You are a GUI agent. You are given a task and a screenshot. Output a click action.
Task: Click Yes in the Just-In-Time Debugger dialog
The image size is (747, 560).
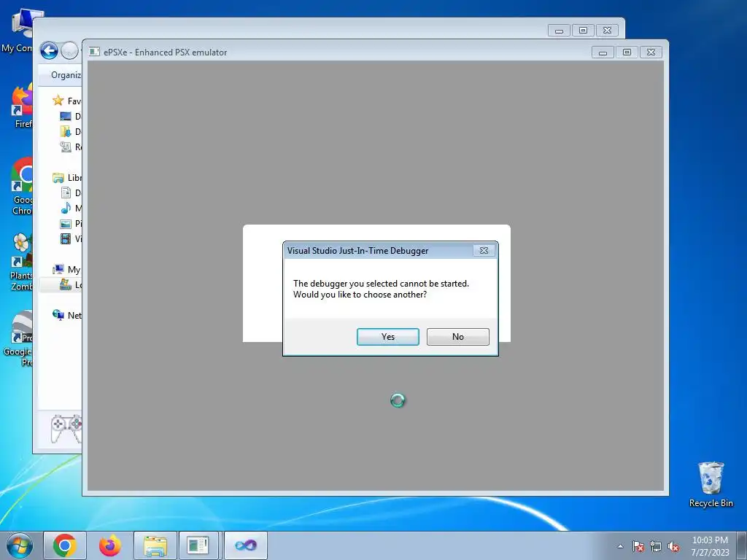(388, 337)
